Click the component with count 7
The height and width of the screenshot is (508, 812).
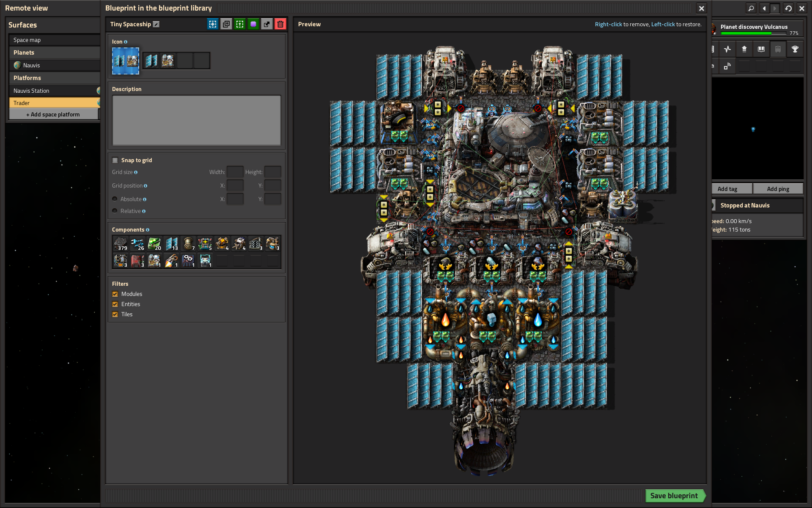[188, 244]
